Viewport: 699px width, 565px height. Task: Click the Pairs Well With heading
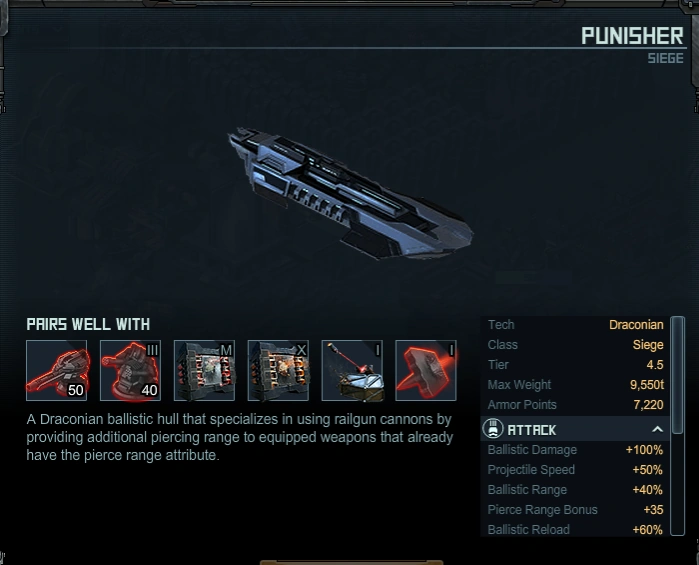click(88, 324)
